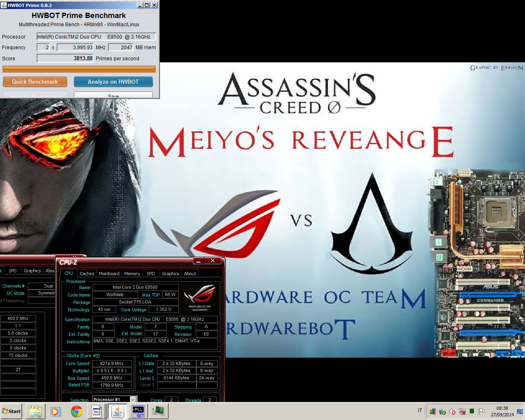
Task: Open the AVG antivirus tray icon
Action: click(x=433, y=411)
